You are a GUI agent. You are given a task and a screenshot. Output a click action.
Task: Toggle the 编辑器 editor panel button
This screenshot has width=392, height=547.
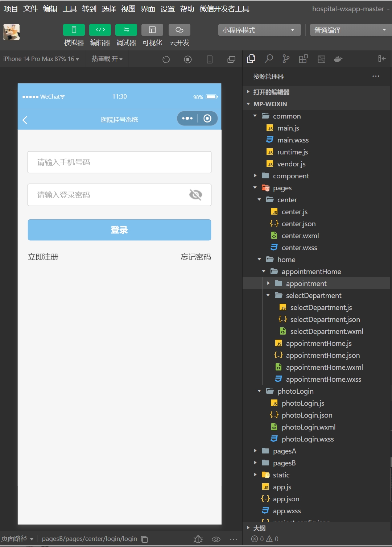[100, 30]
